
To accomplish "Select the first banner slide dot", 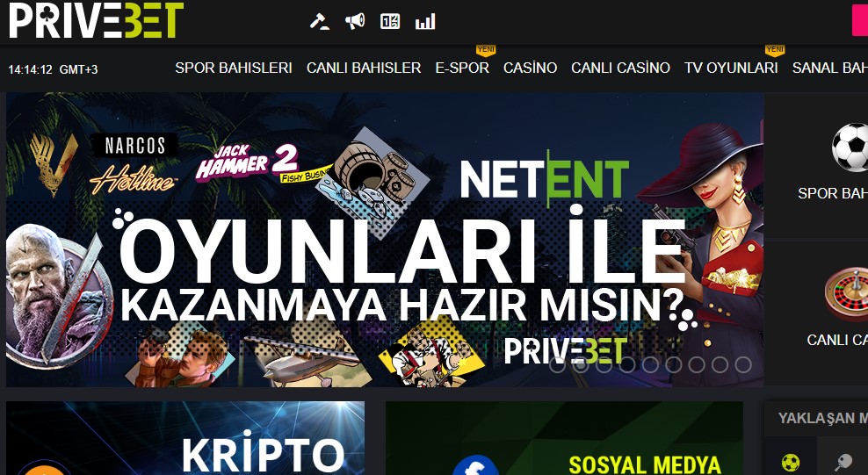I will (x=558, y=365).
